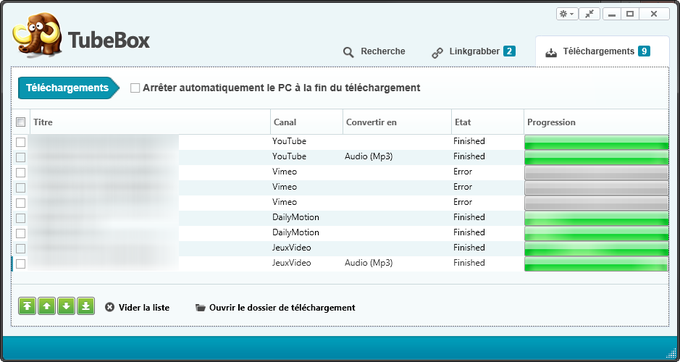Tick the checkbox for first Vimeo row

21,172
